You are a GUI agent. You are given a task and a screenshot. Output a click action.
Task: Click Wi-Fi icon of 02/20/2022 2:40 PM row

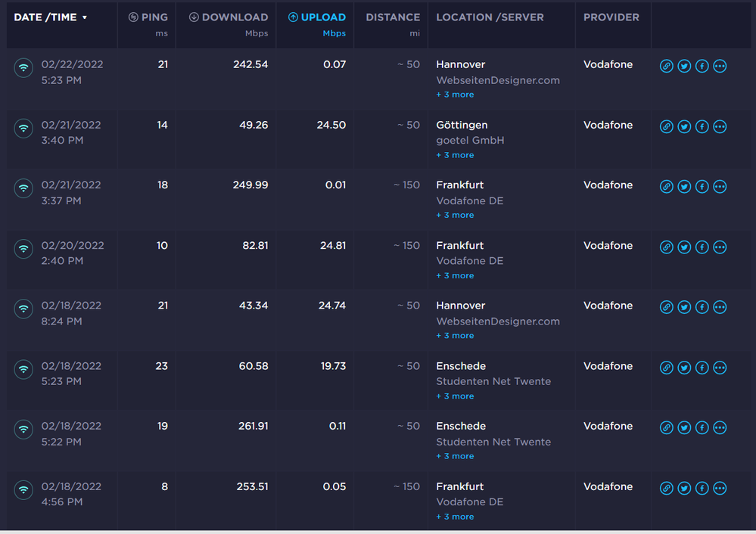[23, 249]
